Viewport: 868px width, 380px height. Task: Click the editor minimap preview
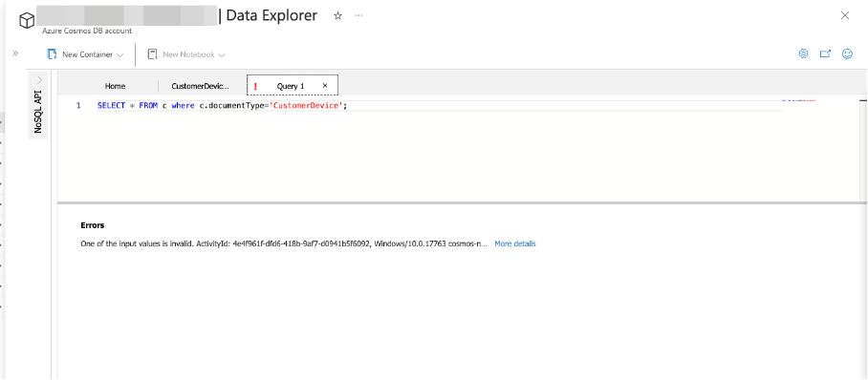[x=799, y=100]
